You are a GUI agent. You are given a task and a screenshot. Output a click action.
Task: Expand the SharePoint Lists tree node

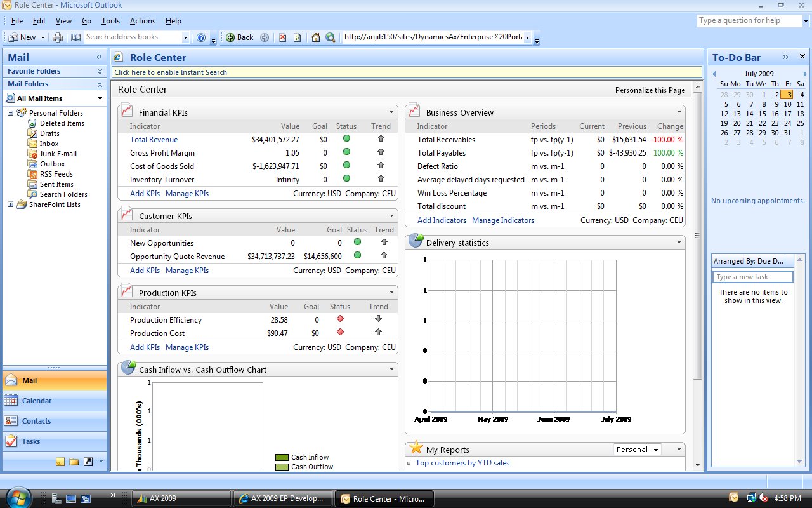point(11,204)
